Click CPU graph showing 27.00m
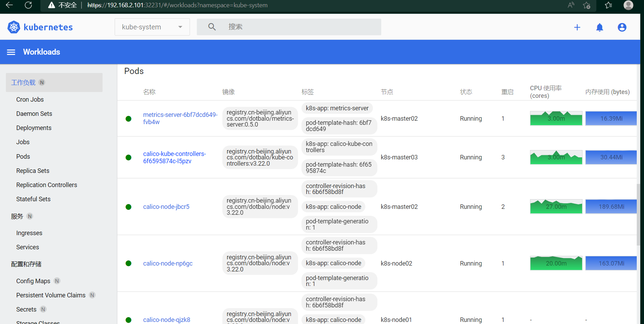The width and height of the screenshot is (644, 324). point(556,206)
